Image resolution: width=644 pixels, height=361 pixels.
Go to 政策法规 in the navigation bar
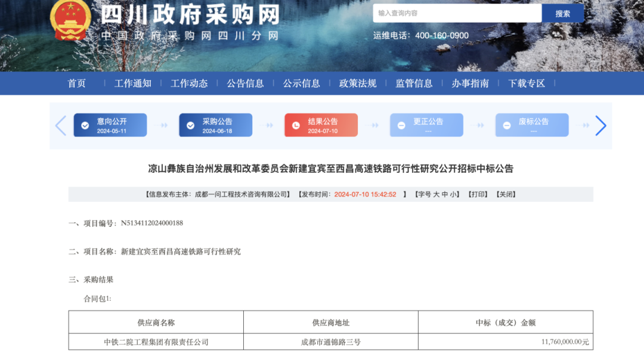click(358, 83)
